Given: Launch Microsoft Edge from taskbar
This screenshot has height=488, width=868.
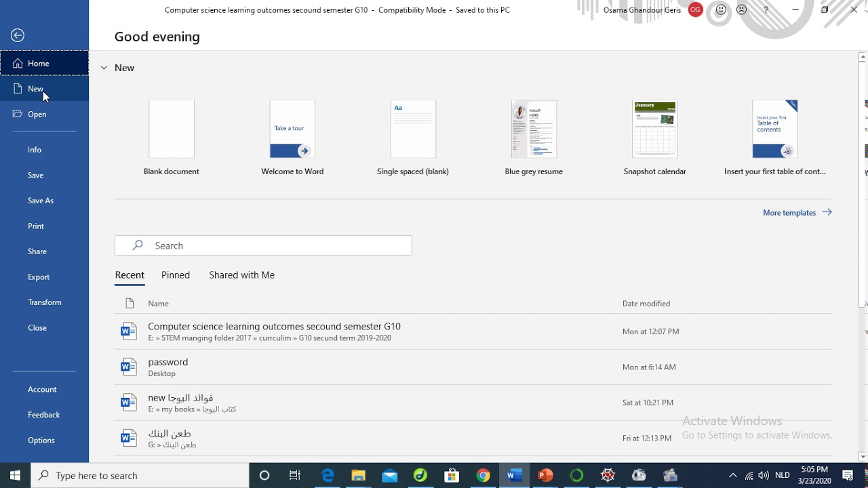Looking at the screenshot, I should coord(328,475).
